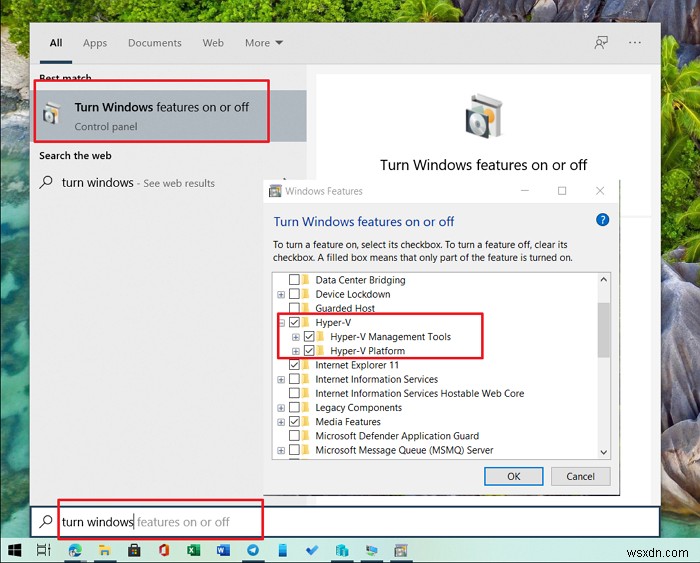Open Telegram from the taskbar
The height and width of the screenshot is (563, 700).
tap(253, 550)
